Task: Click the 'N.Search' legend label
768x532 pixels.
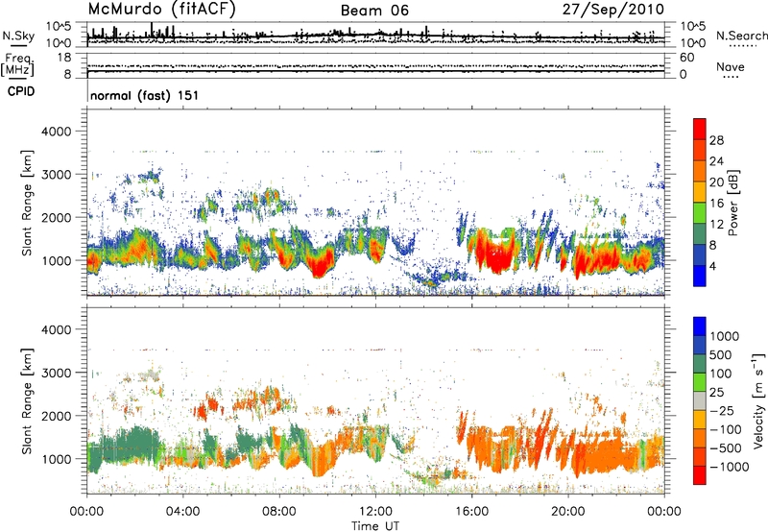Action: (x=741, y=36)
